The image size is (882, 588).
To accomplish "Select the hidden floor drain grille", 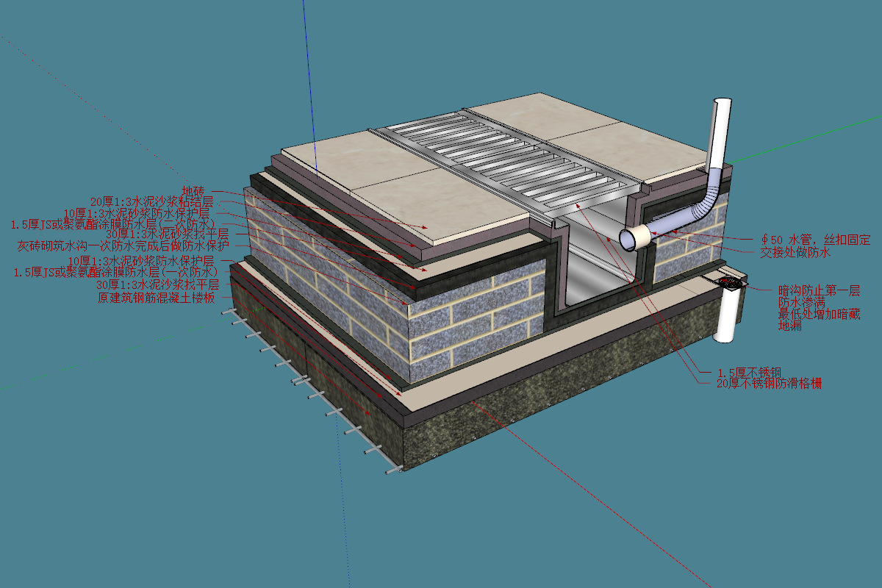I will tap(731, 283).
